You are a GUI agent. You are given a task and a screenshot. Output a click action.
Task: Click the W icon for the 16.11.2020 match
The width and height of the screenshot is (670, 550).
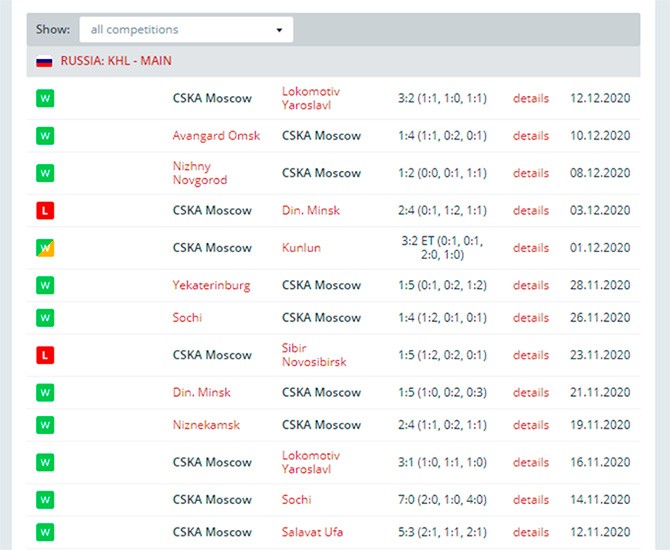coord(45,462)
